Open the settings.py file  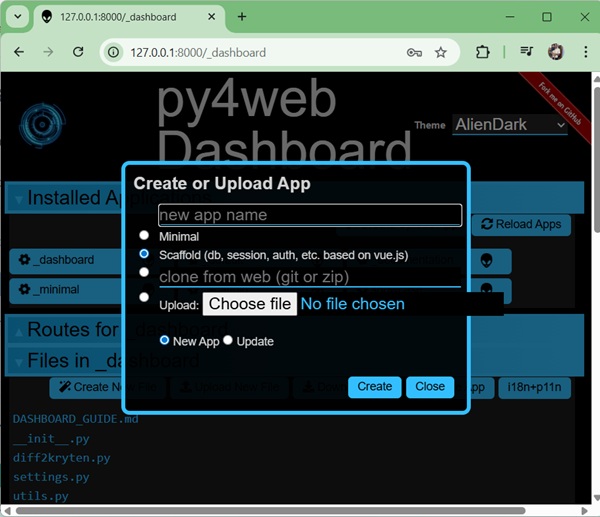[51, 477]
